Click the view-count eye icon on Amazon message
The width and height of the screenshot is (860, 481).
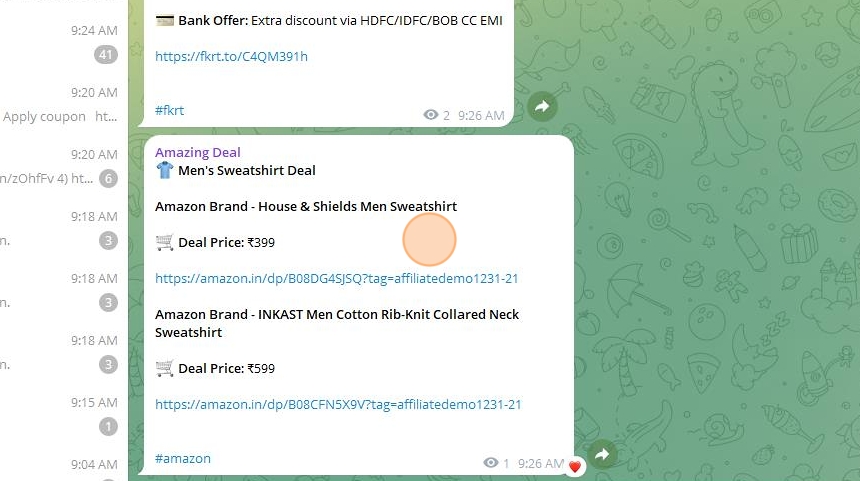click(491, 463)
